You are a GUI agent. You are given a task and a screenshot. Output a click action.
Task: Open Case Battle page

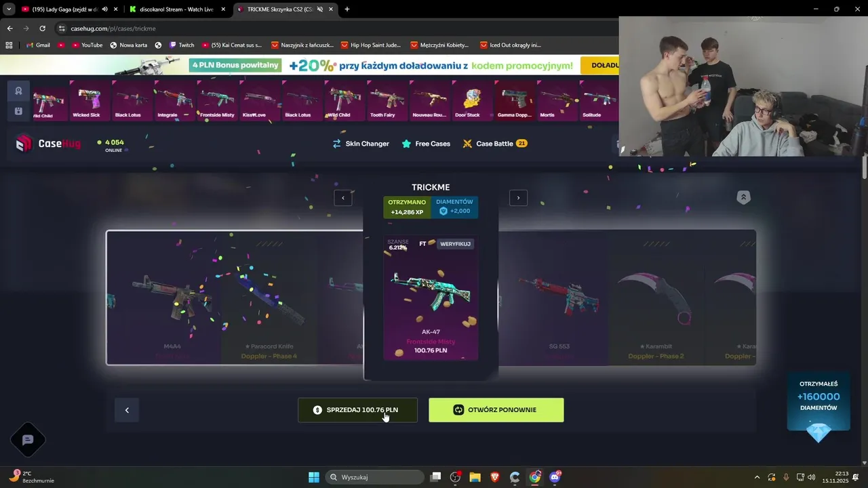[494, 144]
